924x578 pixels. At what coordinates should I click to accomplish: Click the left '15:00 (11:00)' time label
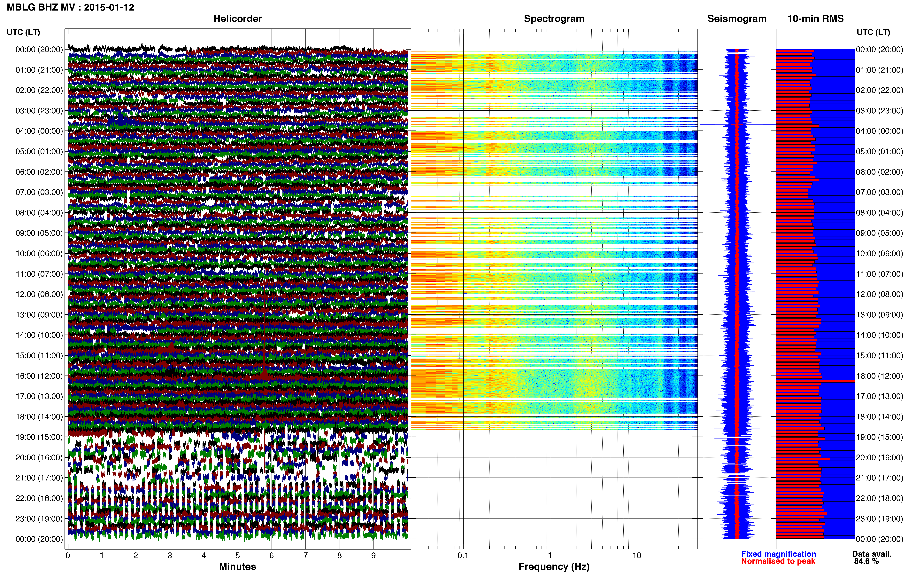point(39,355)
